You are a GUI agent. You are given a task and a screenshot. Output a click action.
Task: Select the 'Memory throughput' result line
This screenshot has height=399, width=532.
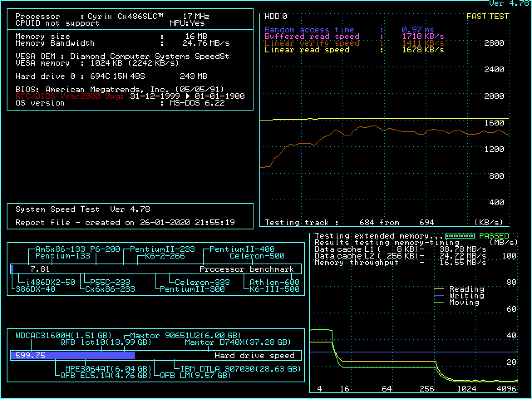400,263
